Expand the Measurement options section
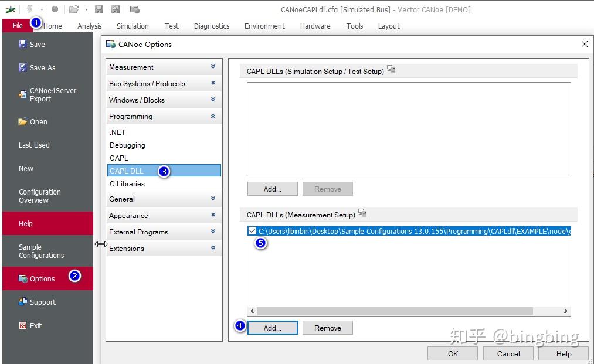The width and height of the screenshot is (594, 364). coord(164,67)
